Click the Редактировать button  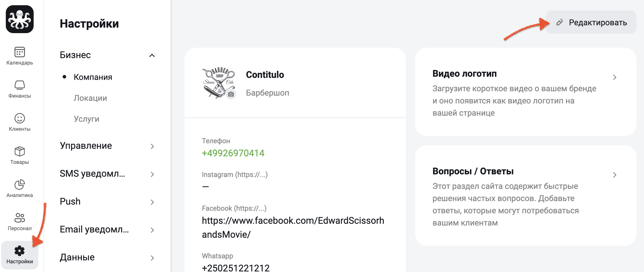point(591,22)
